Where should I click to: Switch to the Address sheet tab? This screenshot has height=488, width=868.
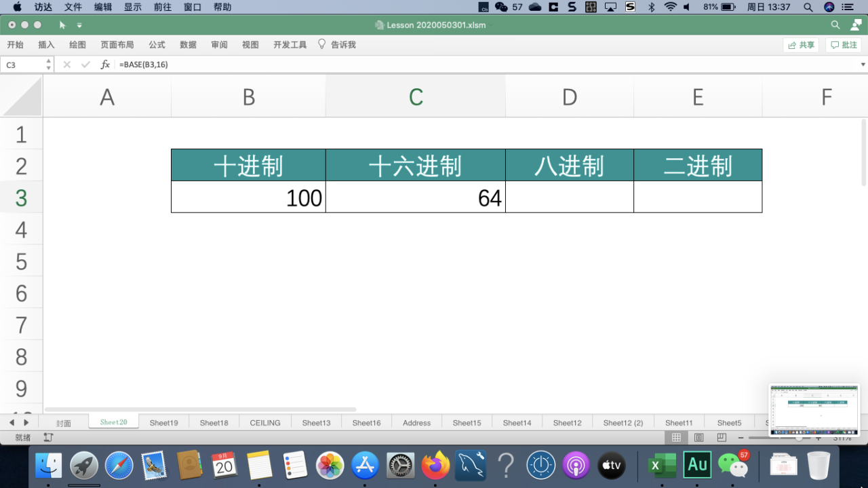[416, 423]
